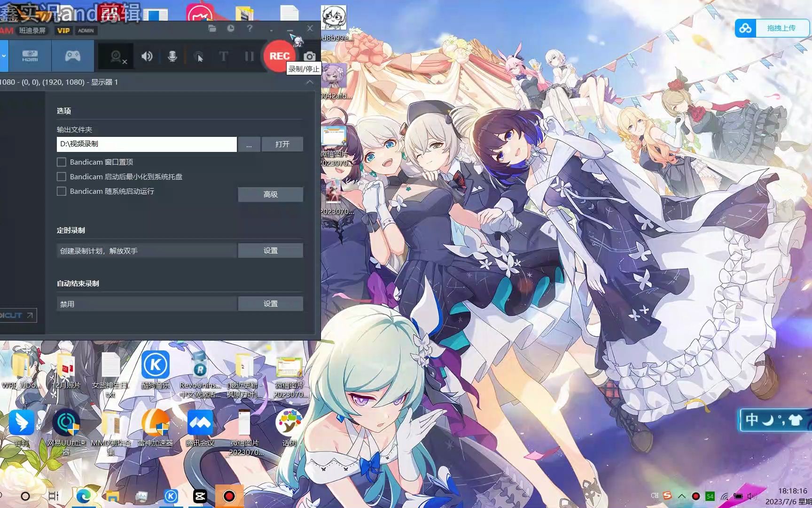Open Cortana search circle on taskbar
This screenshot has width=812, height=508.
click(25, 496)
